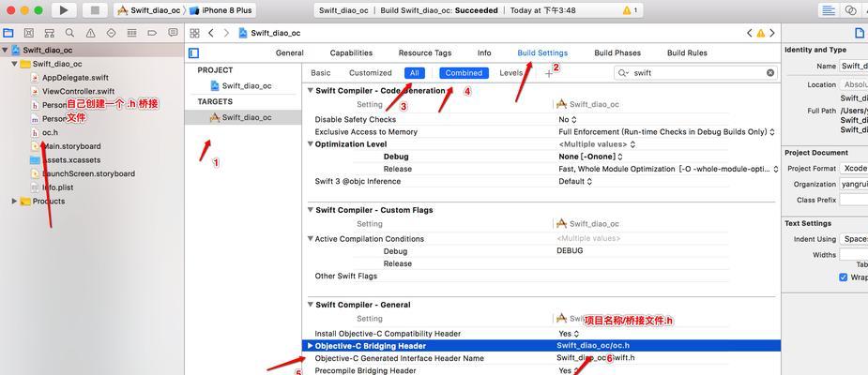Open related items grid menu
The image size is (868, 375).
pos(195,33)
